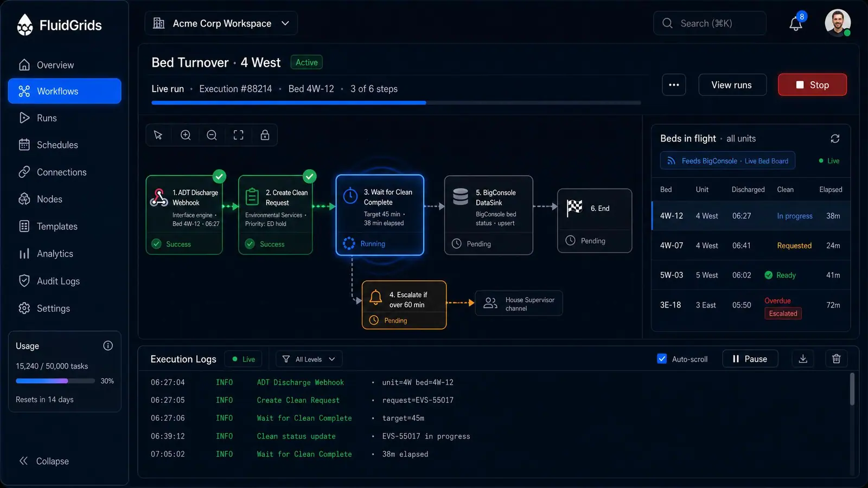Click the ADT Discharge Webhook node icon
868x488 pixels.
coord(159,198)
